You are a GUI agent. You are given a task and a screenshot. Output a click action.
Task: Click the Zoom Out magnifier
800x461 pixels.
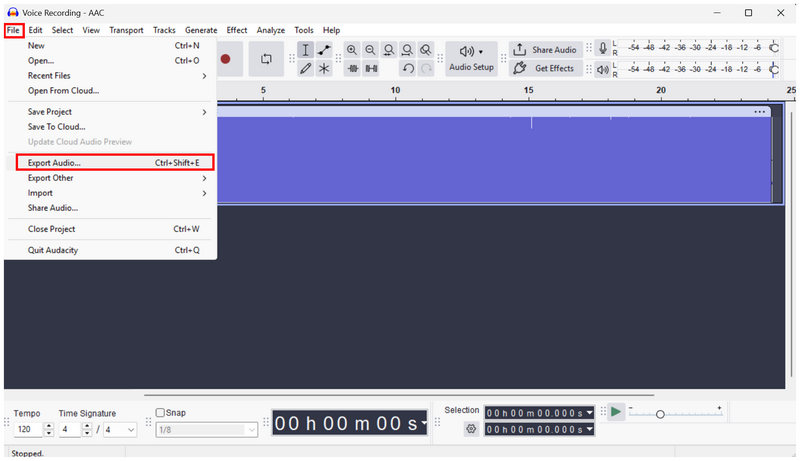point(370,50)
